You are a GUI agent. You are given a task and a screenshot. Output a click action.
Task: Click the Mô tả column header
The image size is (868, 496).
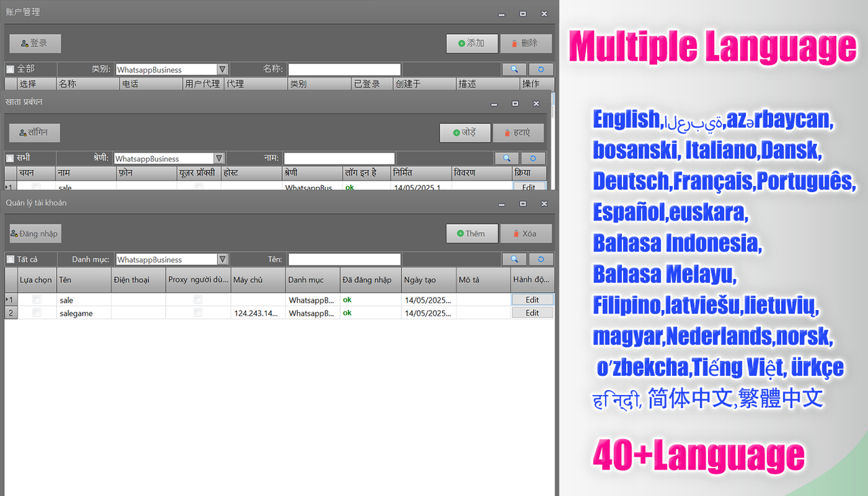click(x=483, y=280)
